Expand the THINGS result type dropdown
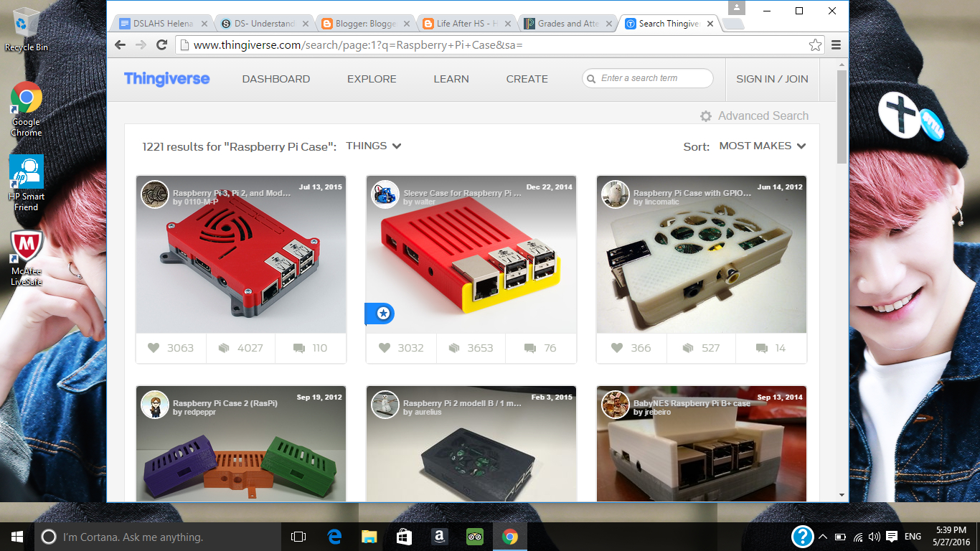This screenshot has width=980, height=551. click(x=374, y=146)
